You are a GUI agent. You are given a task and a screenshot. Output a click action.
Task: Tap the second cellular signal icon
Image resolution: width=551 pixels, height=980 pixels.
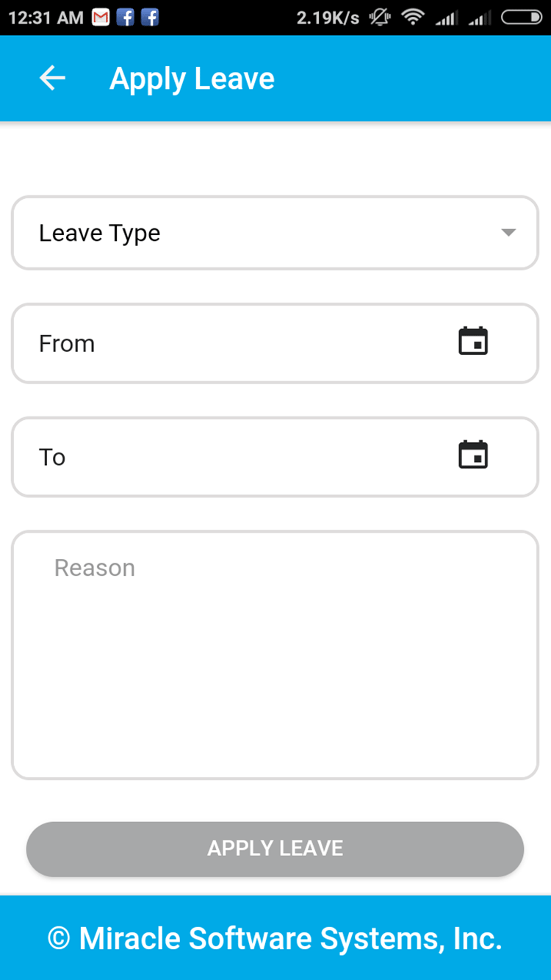click(480, 18)
